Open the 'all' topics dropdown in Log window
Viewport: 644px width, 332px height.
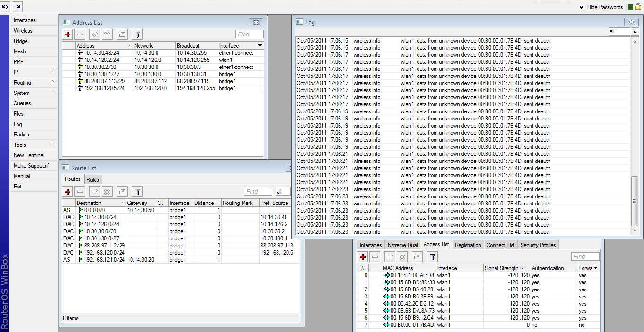pos(635,32)
